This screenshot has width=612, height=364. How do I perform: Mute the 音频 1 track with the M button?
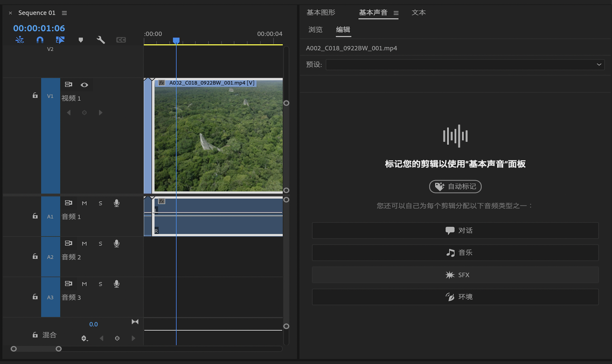pyautogui.click(x=84, y=203)
